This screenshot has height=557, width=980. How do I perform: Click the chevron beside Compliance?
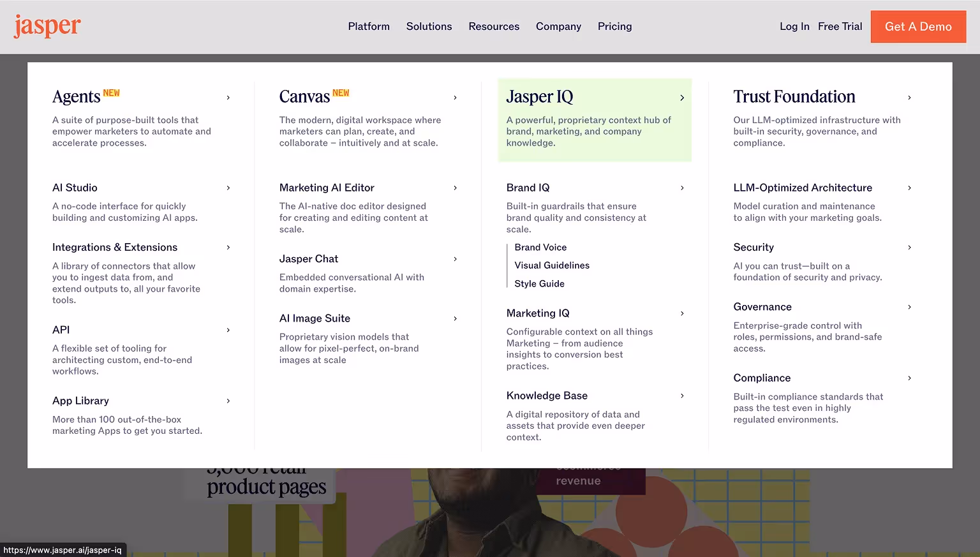[x=909, y=378]
